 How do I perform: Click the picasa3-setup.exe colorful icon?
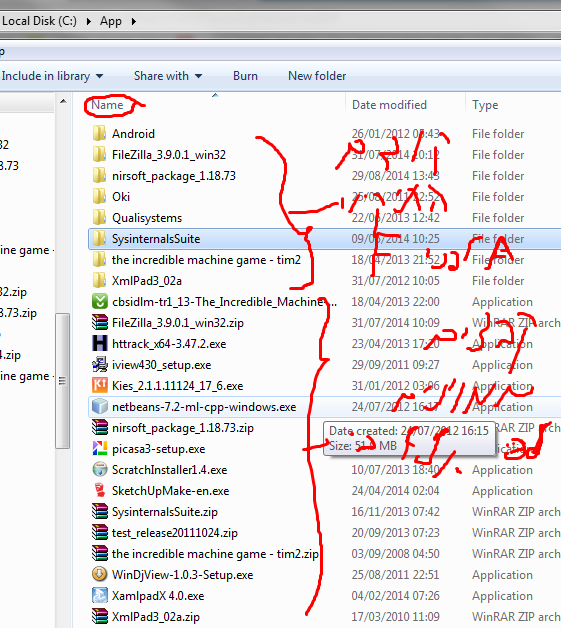pos(100,448)
